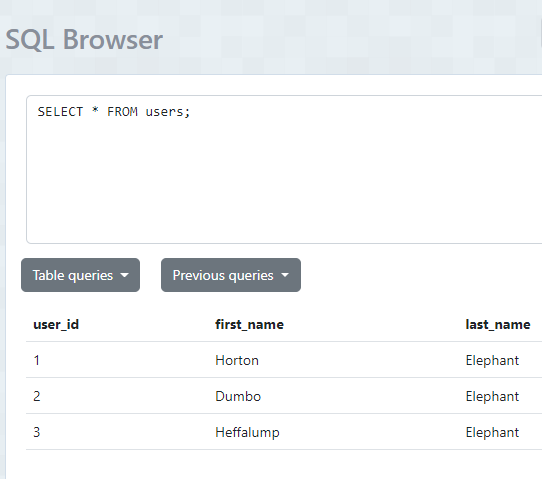Click the SELECT keyword in the query

tap(60, 112)
